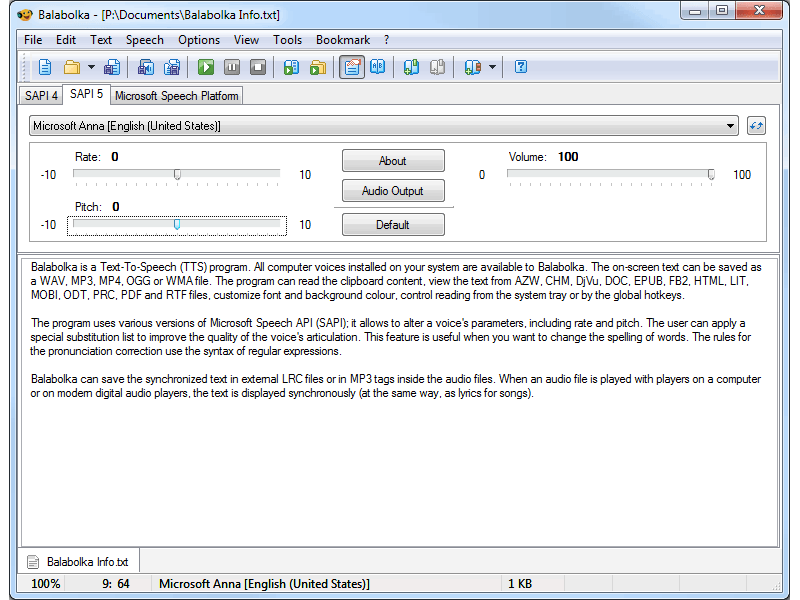Screen dimensions: 800x600
Task: Open the Text menu
Action: coord(101,40)
